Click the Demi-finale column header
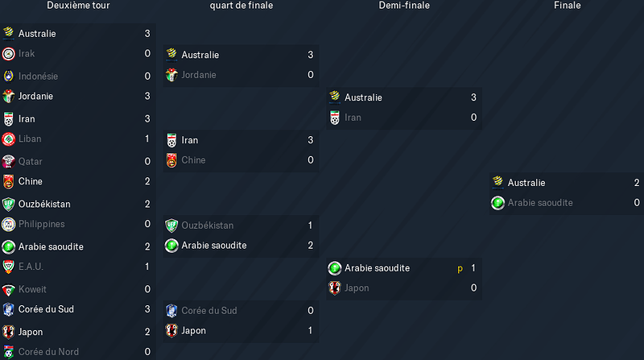Image resolution: width=644 pixels, height=360 pixels. point(404,6)
